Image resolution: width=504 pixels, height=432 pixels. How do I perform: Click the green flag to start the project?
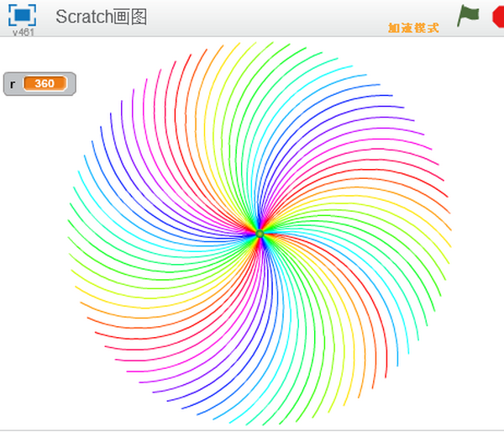click(468, 15)
